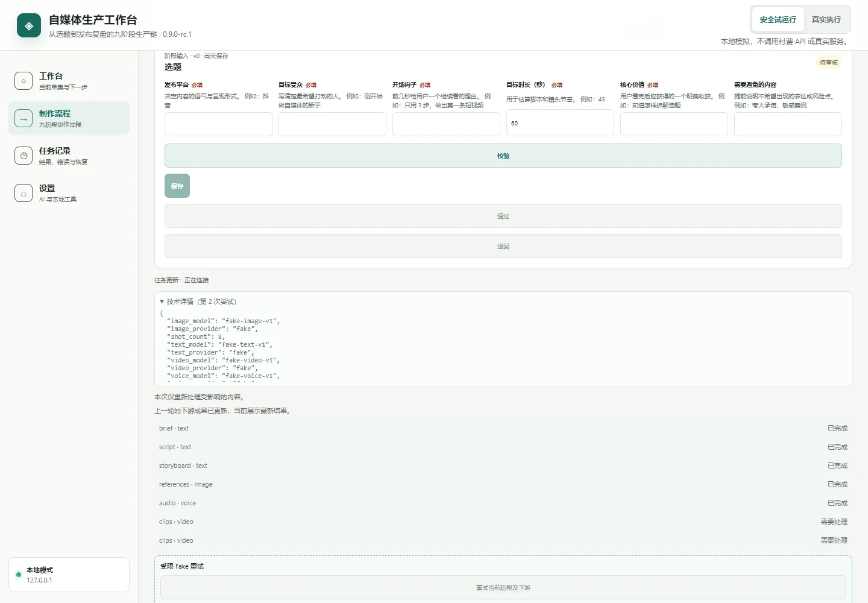Viewport: 868px width, 603px height.
Task: Select the brief · text row
Action: click(503, 428)
